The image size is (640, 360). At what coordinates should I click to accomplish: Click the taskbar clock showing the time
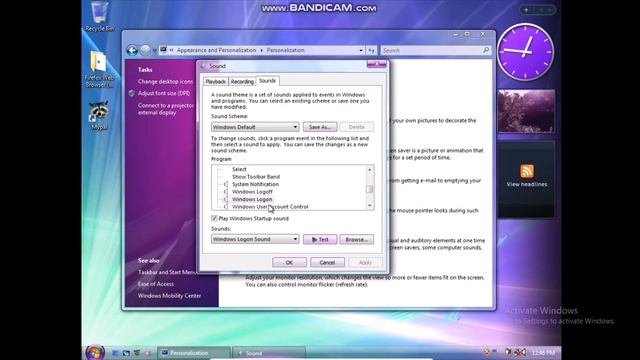coord(543,353)
